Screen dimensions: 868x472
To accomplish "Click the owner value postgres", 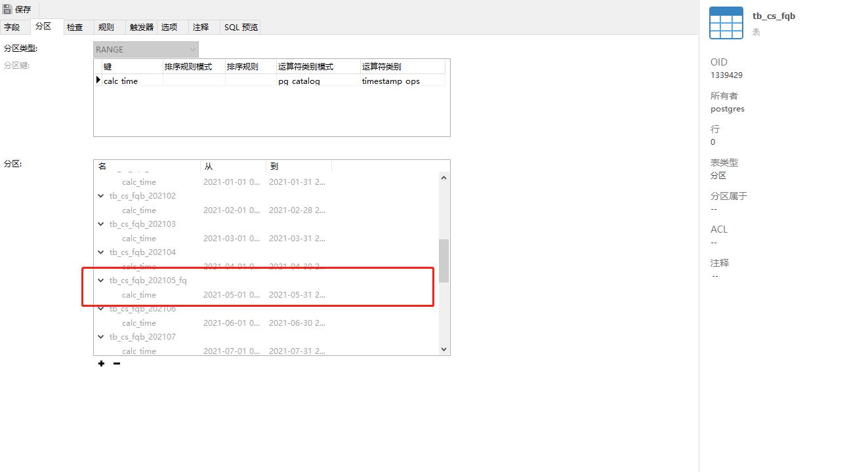I will 727,109.
